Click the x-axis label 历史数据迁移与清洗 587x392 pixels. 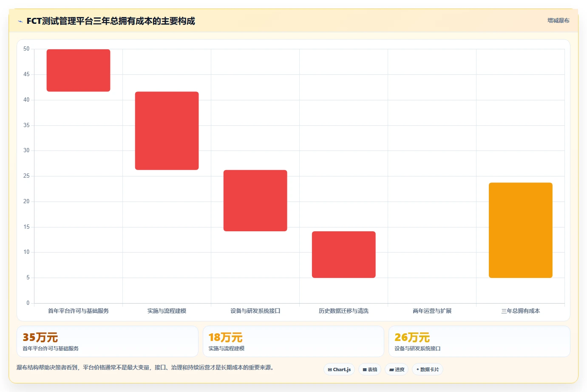343,311
